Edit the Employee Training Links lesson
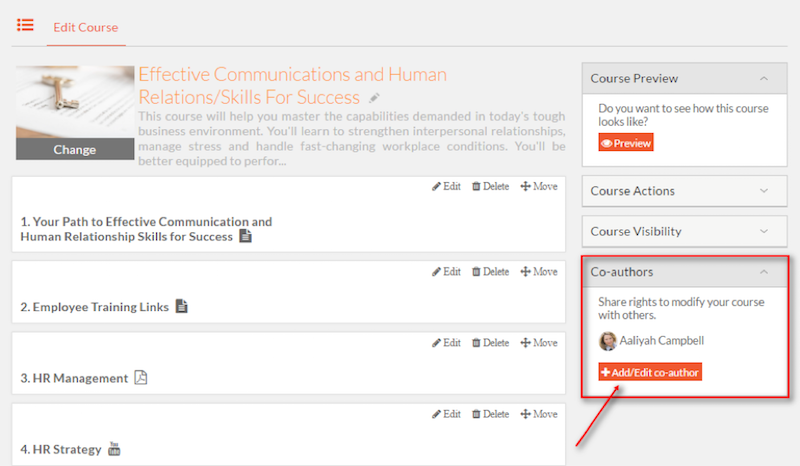Viewport: 800px width, 466px height. tap(446, 272)
